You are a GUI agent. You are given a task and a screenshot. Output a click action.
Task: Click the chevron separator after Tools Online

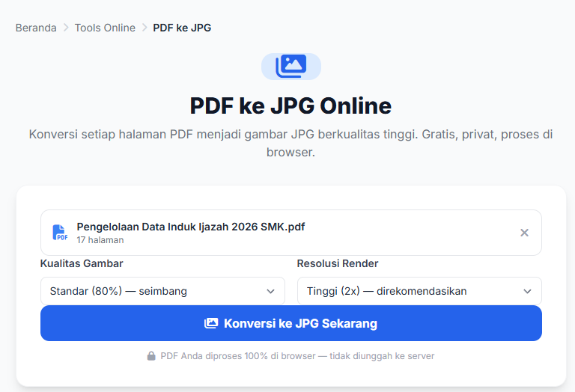pyautogui.click(x=144, y=28)
